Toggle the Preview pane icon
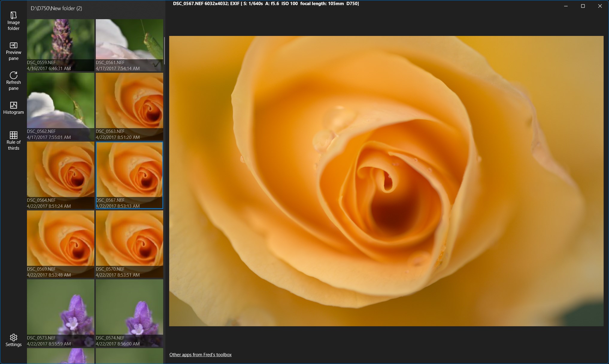The width and height of the screenshot is (609, 364). pyautogui.click(x=13, y=51)
